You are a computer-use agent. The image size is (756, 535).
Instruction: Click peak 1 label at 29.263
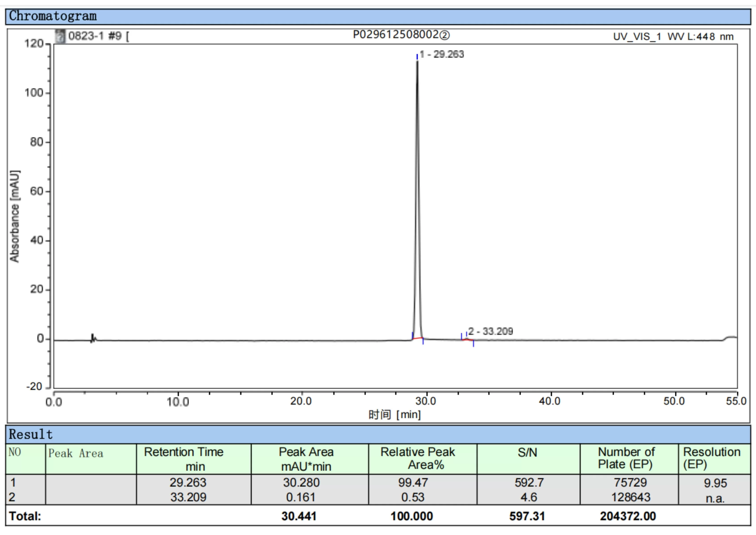pos(441,54)
